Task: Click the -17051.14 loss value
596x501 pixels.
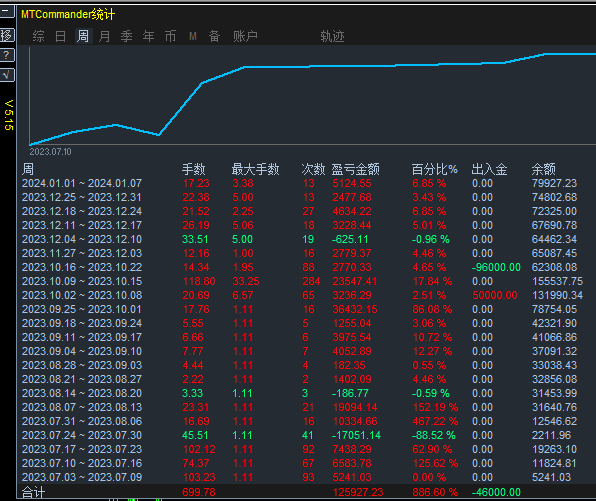Action: [356, 435]
